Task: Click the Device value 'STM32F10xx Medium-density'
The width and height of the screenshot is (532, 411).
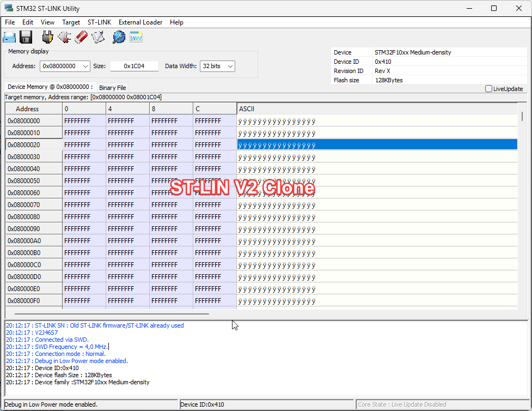Action: [413, 52]
